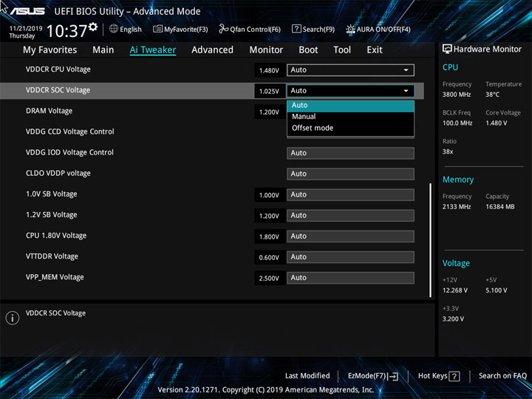The height and width of the screenshot is (399, 532).
Task: Select the Ai Tweaker tab
Action: click(x=153, y=50)
